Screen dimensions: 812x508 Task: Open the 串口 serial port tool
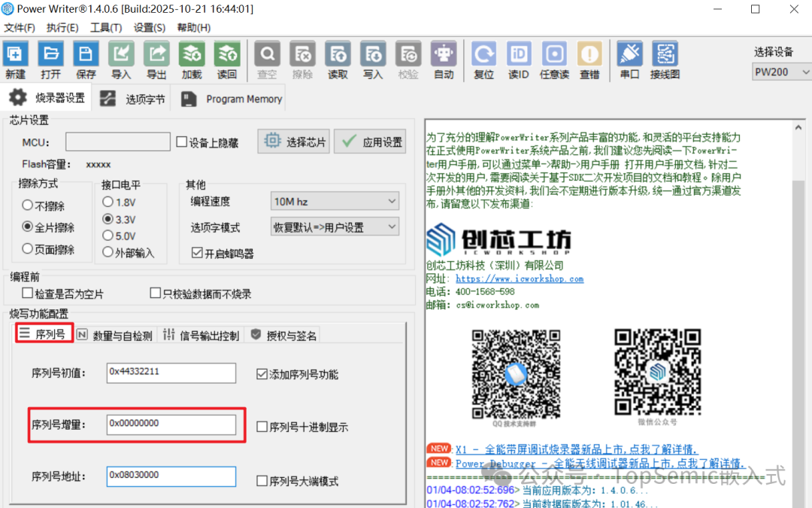click(629, 59)
